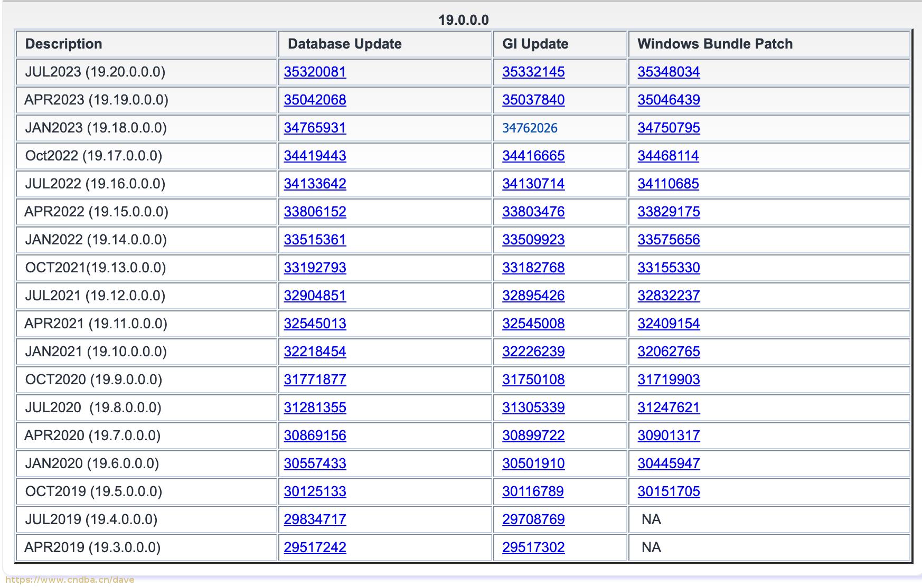Click the Database Update column header
Screen dimensions: 922x588
coord(385,44)
